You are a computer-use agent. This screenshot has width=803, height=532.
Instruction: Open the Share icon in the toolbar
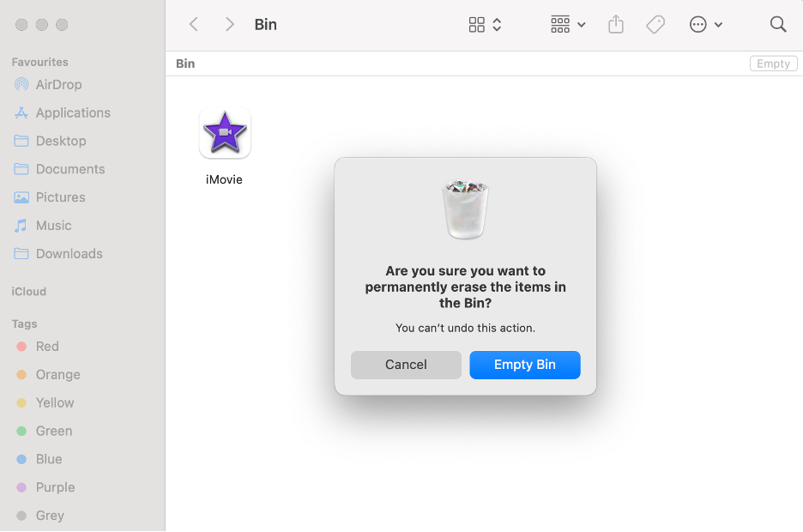[x=615, y=24]
